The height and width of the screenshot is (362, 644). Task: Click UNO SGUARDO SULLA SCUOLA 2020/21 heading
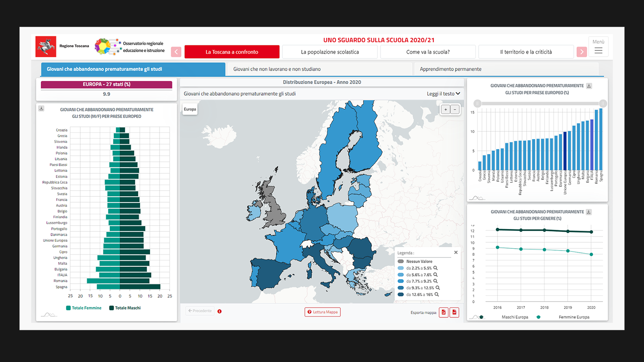click(x=379, y=40)
